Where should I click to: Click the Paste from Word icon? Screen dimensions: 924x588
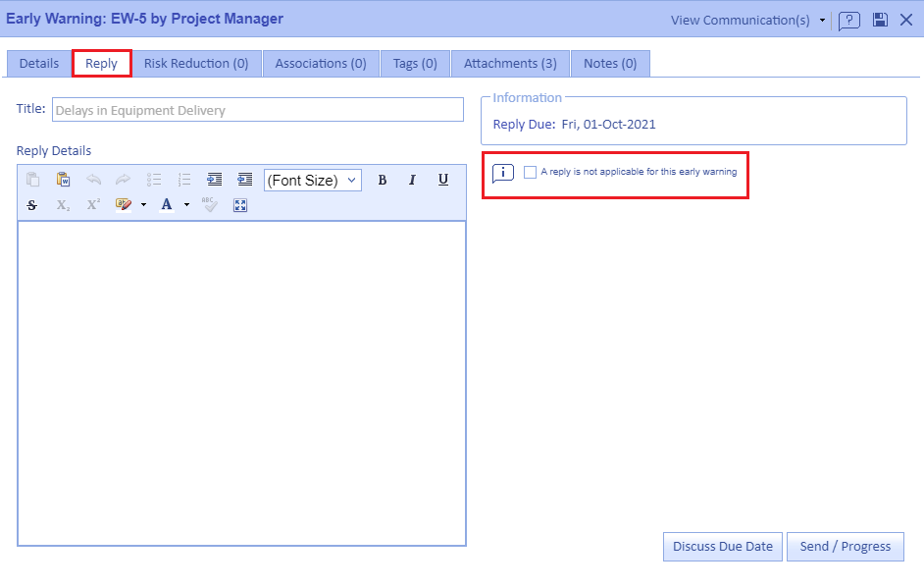tap(63, 180)
